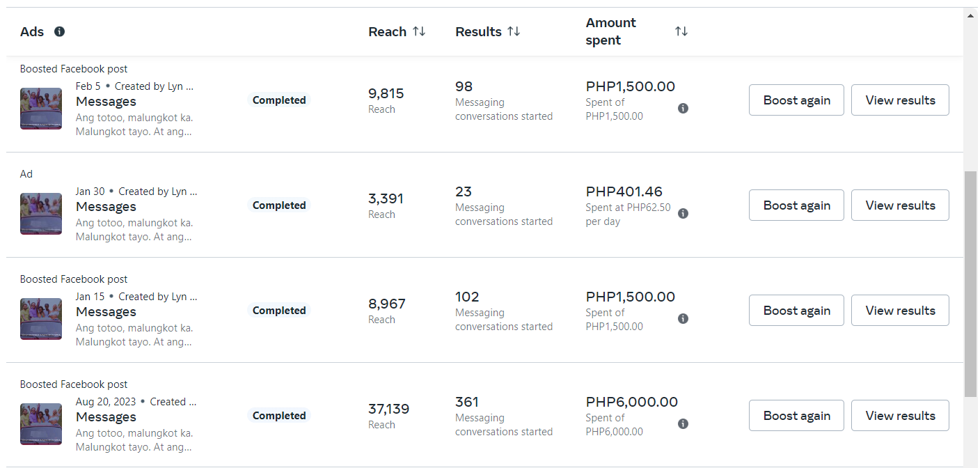Screen dimensions: 980x468
Task: View results of the Feb 5 ad
Action: [900, 100]
